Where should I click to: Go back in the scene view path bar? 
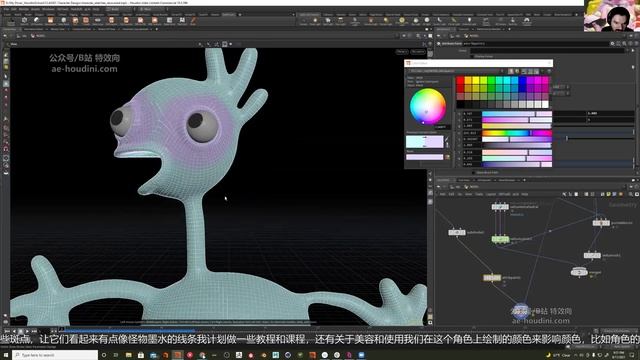click(x=5, y=36)
